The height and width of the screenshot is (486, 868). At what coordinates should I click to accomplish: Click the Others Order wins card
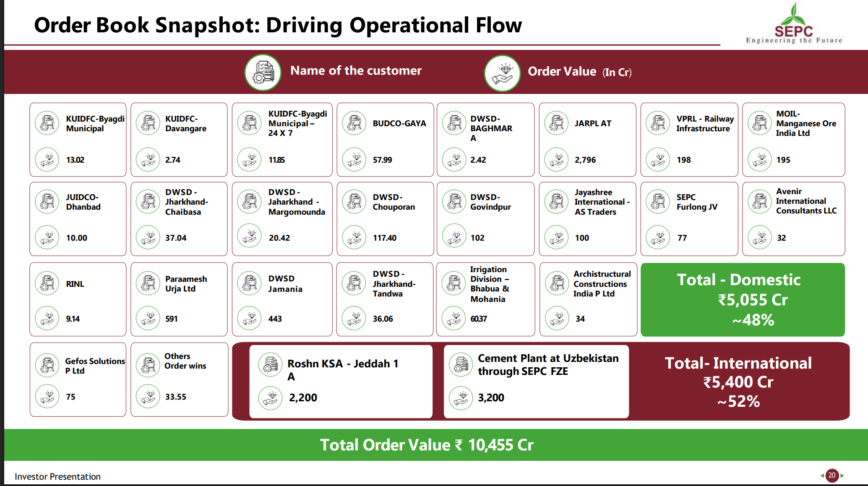(179, 379)
